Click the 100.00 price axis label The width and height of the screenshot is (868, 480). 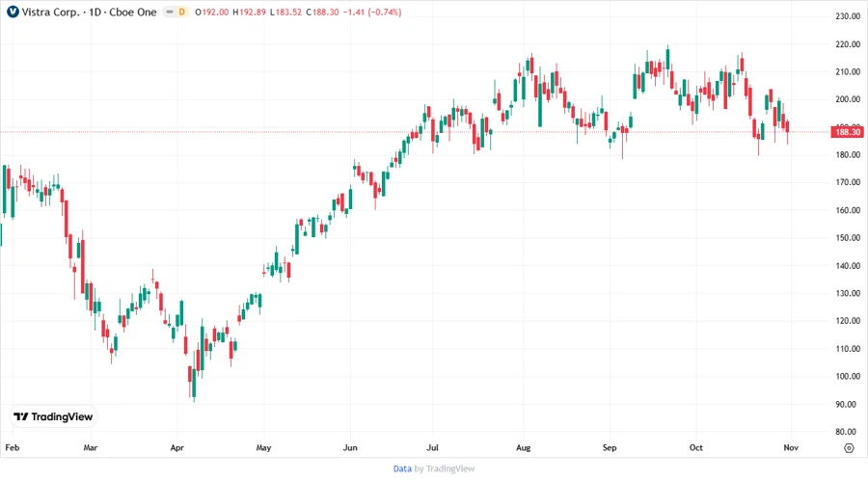[848, 377]
